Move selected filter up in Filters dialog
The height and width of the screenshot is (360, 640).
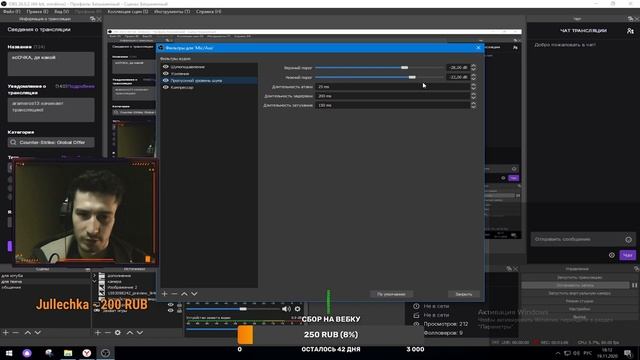click(x=184, y=294)
